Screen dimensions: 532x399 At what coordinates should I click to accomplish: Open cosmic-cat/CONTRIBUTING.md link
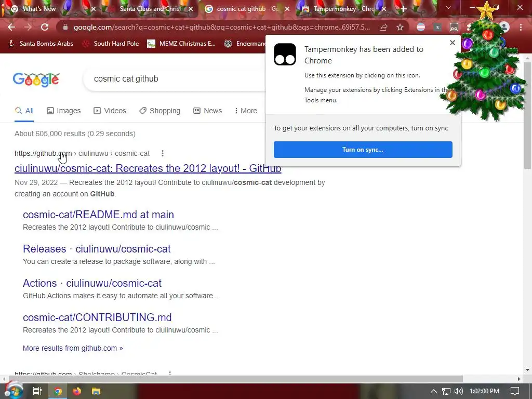pyautogui.click(x=97, y=317)
